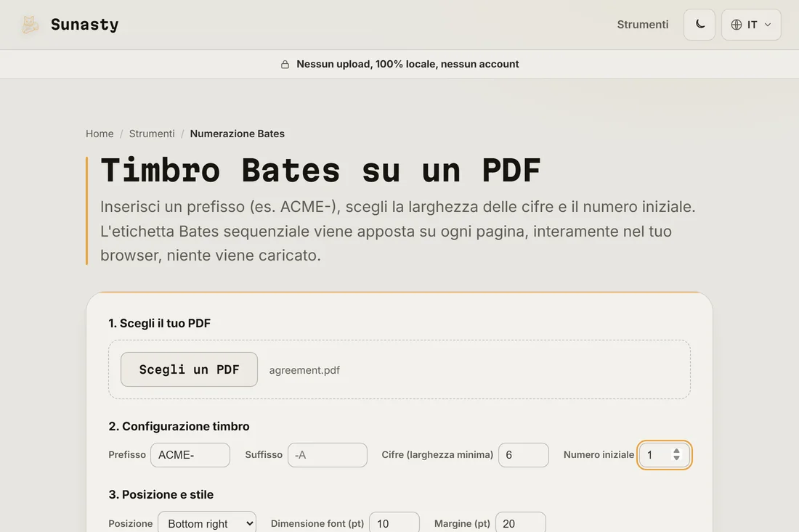Go to Home in the breadcrumb
This screenshot has height=532, width=799.
100,134
